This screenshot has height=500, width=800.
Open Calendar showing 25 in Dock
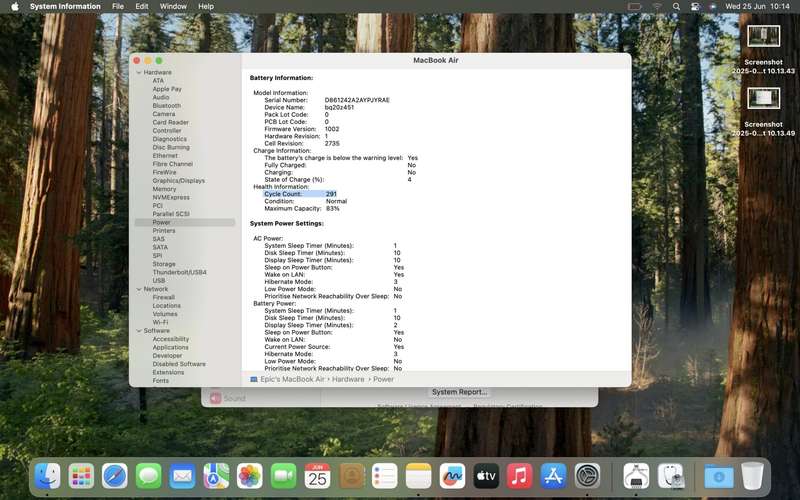click(317, 476)
